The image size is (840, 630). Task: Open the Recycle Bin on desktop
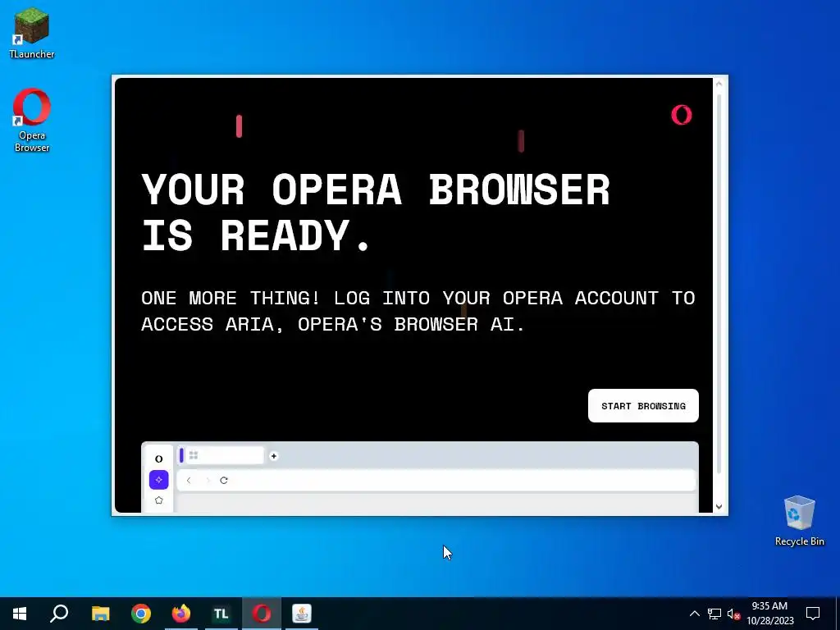(x=799, y=521)
